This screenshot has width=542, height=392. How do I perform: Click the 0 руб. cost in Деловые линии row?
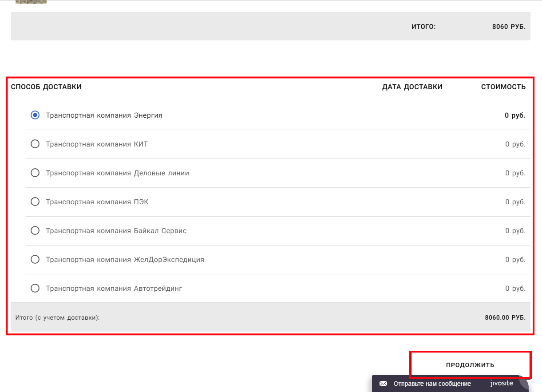[515, 173]
